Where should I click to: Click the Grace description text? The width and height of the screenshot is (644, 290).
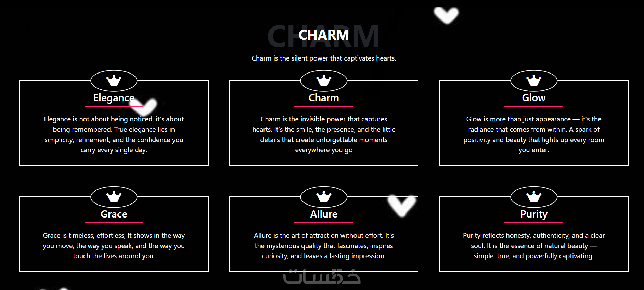click(114, 246)
